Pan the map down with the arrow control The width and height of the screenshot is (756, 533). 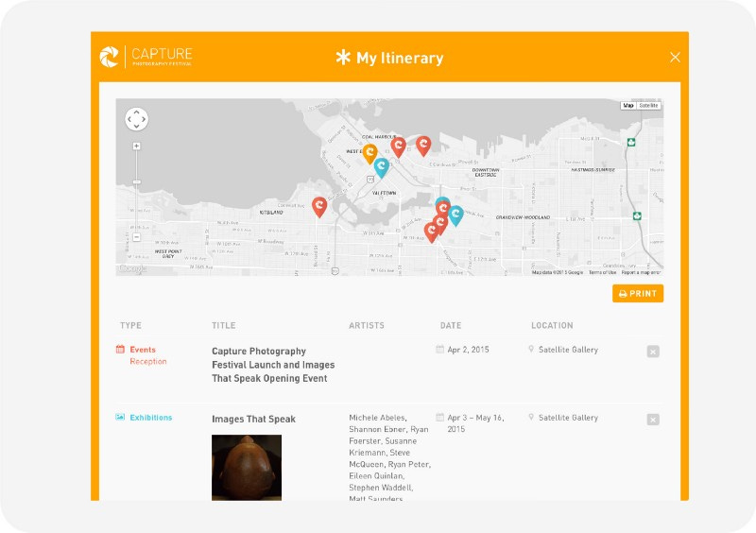point(136,127)
